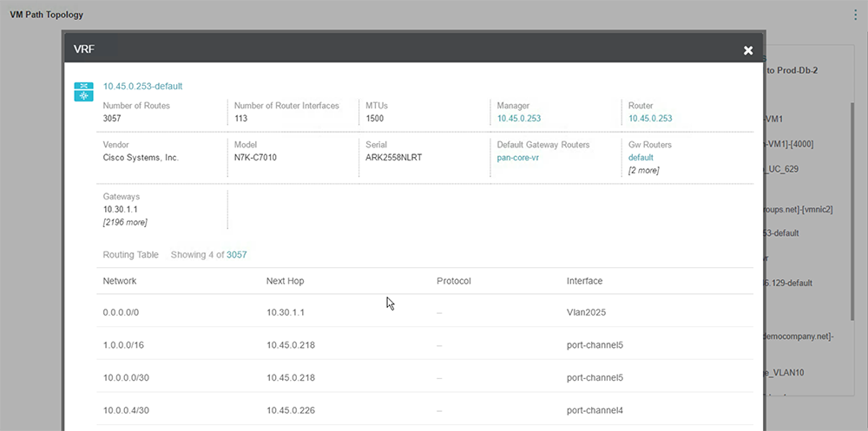Select the 1.0.0.0/16 route row
This screenshot has height=431, width=868.
click(424, 345)
